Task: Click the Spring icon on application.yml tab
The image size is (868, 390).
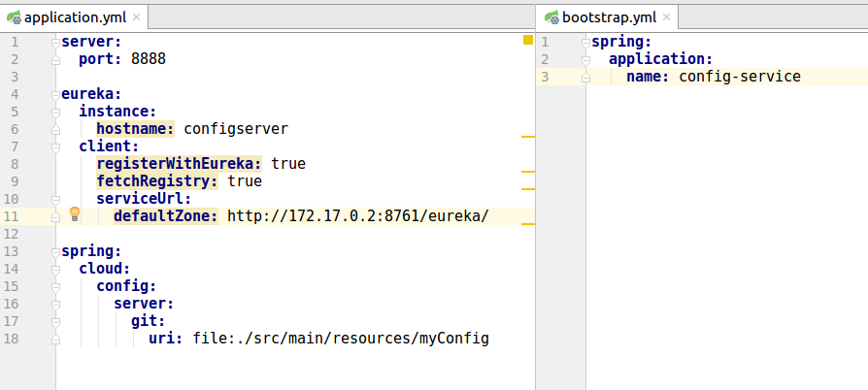Action: pyautogui.click(x=15, y=17)
